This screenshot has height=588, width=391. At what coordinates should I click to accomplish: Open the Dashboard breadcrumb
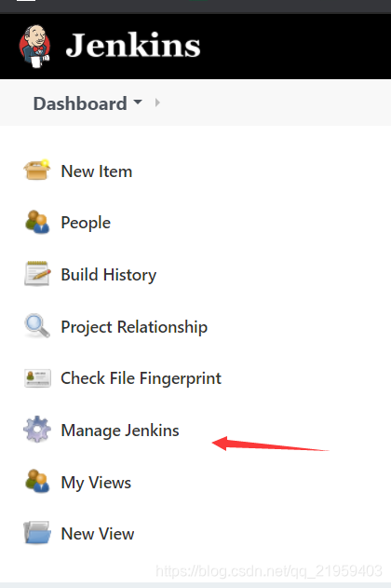pos(80,103)
